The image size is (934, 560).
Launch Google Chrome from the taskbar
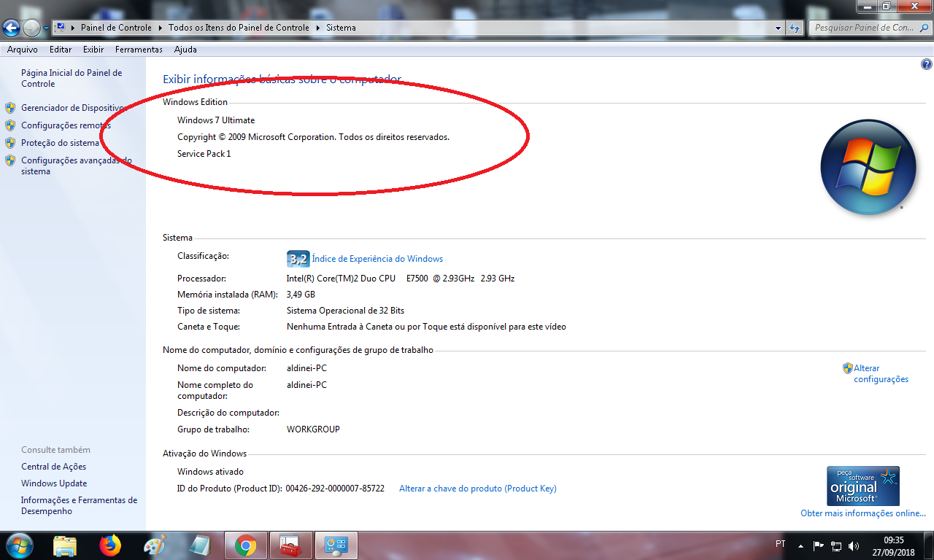click(245, 545)
